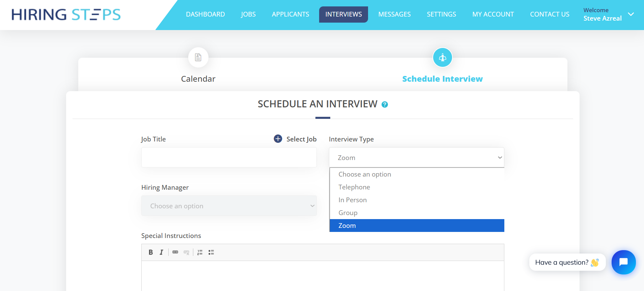Screen dimensions: 644x291
Task: Click the insert link icon
Action: coord(175,252)
